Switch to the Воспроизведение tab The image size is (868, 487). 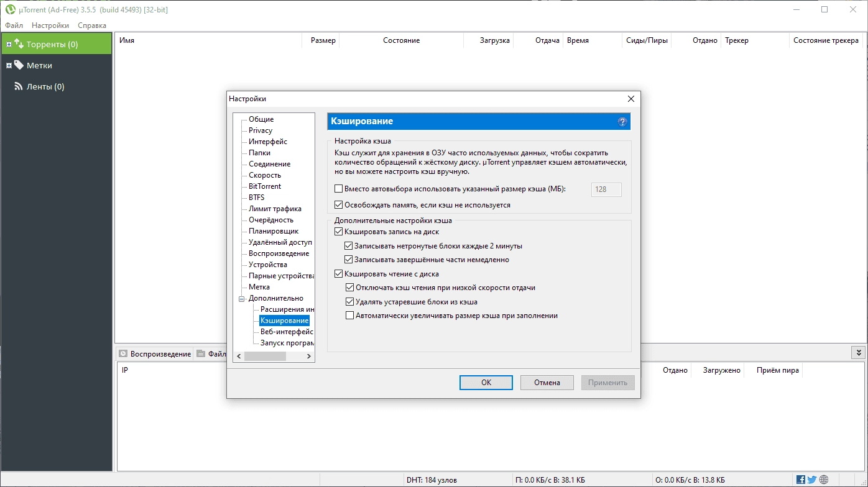[x=155, y=354]
